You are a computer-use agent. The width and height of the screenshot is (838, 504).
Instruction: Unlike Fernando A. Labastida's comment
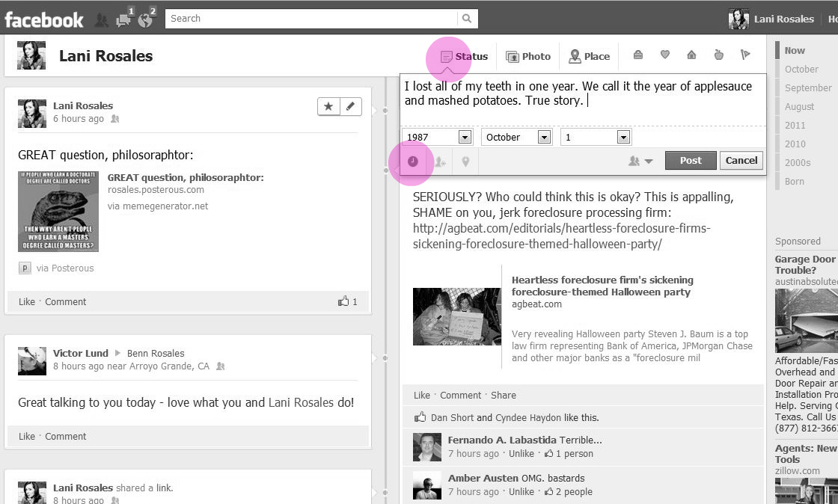click(x=522, y=453)
